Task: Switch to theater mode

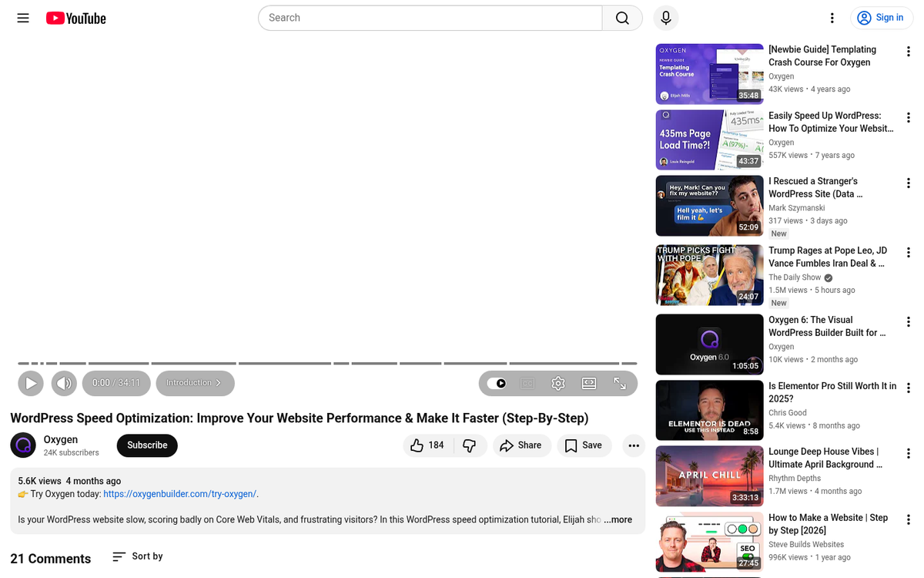Action: (589, 383)
